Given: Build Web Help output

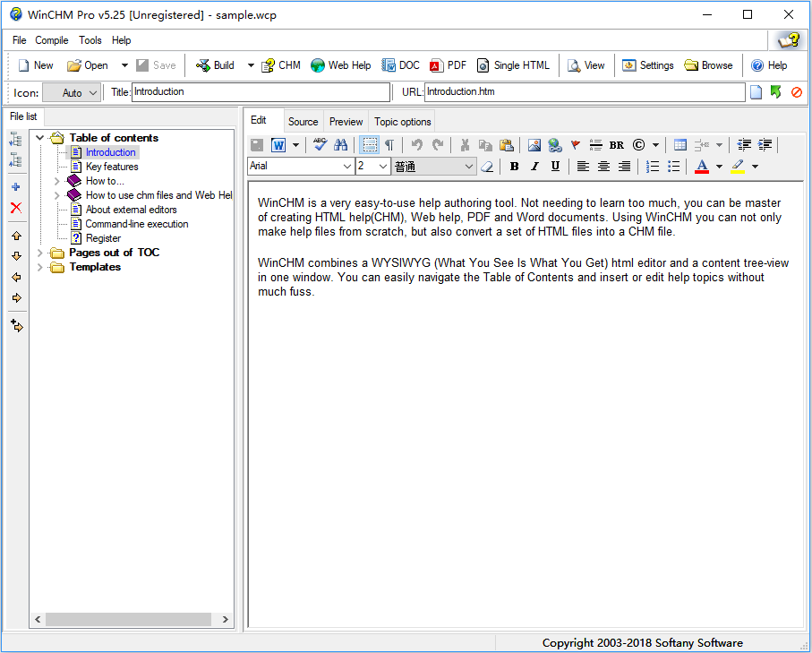Looking at the screenshot, I should [x=341, y=65].
